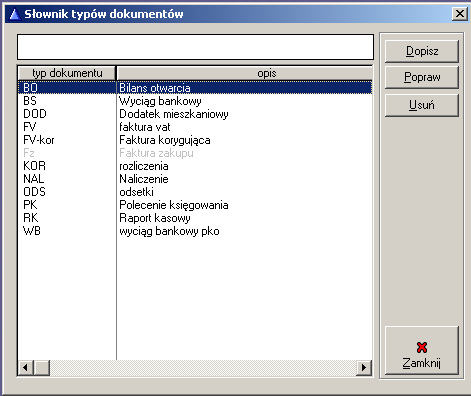This screenshot has height=396, width=471.
Task: Click the 'Bilans otwarcia' description
Action: point(155,88)
